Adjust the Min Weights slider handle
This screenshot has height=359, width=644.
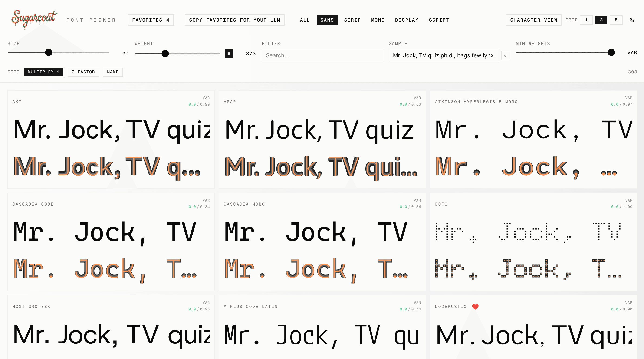(611, 52)
